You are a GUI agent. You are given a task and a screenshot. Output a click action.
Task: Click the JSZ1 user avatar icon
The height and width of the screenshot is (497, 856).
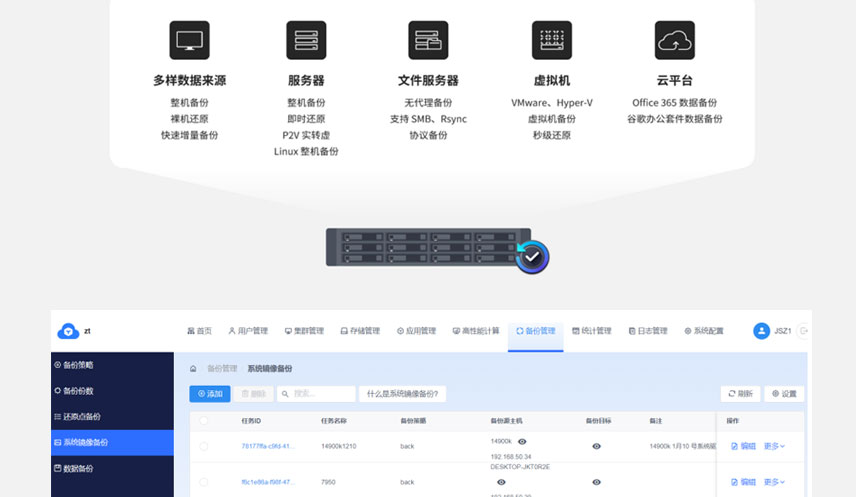pyautogui.click(x=762, y=331)
